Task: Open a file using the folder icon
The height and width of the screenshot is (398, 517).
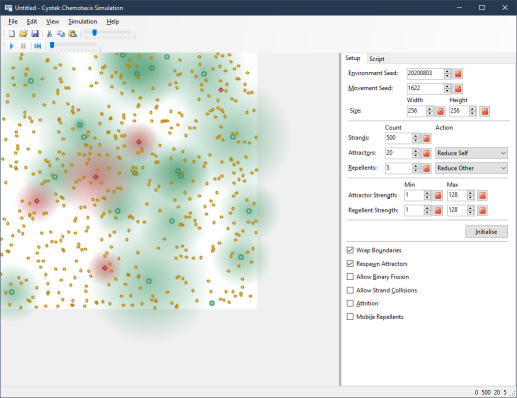Action: pos(23,34)
